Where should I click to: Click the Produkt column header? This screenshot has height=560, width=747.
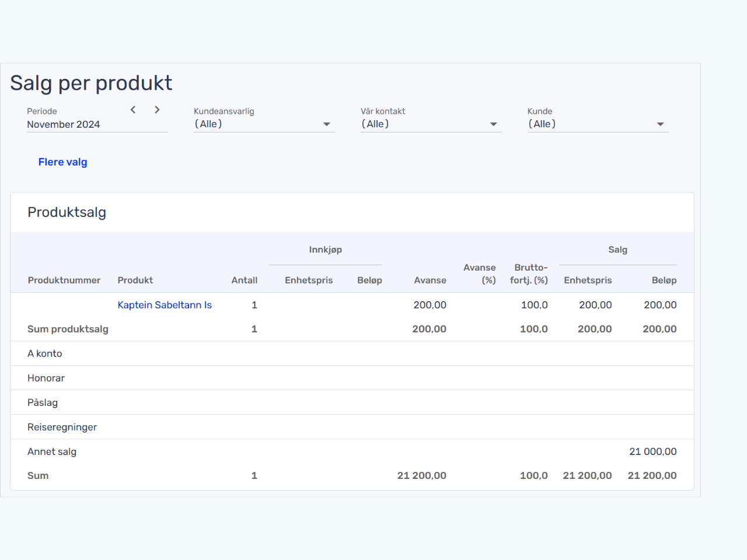pos(135,280)
